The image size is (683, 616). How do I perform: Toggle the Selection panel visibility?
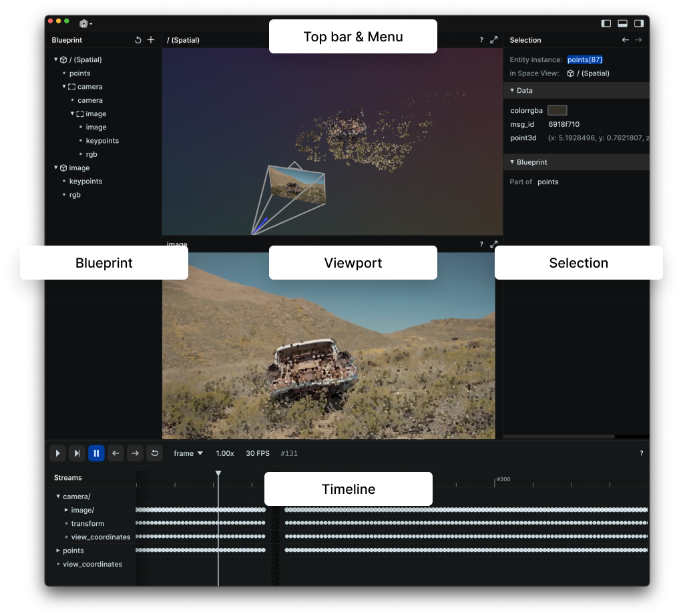point(640,23)
